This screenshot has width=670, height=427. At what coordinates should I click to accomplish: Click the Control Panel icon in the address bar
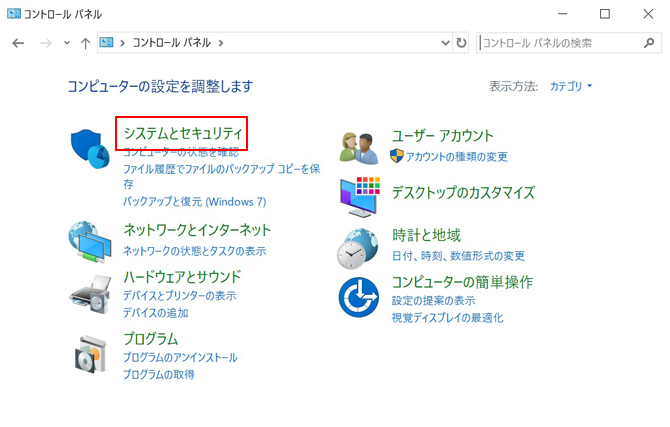pyautogui.click(x=106, y=42)
